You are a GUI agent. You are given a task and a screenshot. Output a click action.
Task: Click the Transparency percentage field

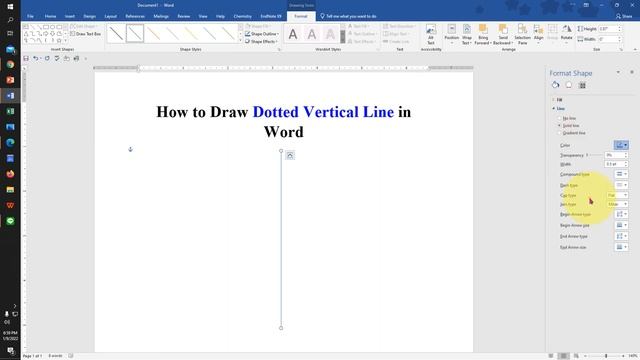(x=614, y=155)
